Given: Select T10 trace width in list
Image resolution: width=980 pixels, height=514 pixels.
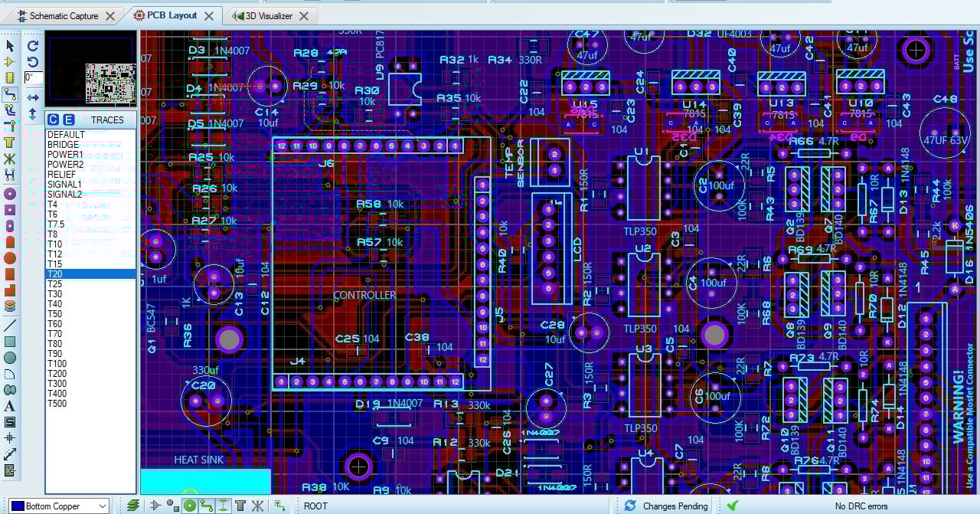Looking at the screenshot, I should click(x=90, y=244).
